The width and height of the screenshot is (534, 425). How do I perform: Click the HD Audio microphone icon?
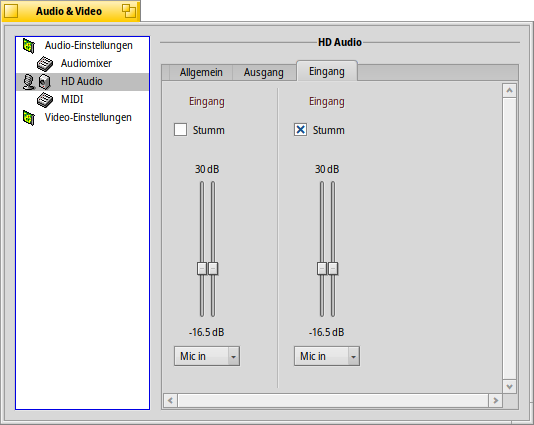(29, 82)
